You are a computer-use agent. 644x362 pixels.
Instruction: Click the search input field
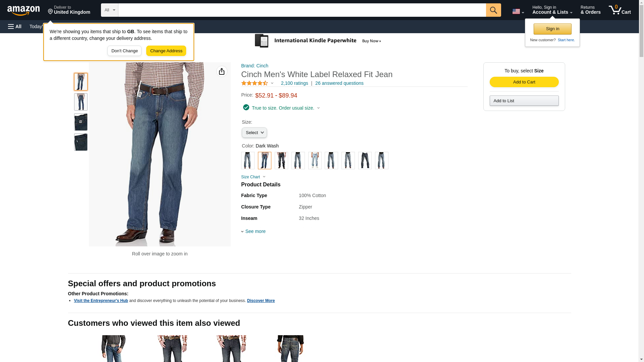[302, 10]
